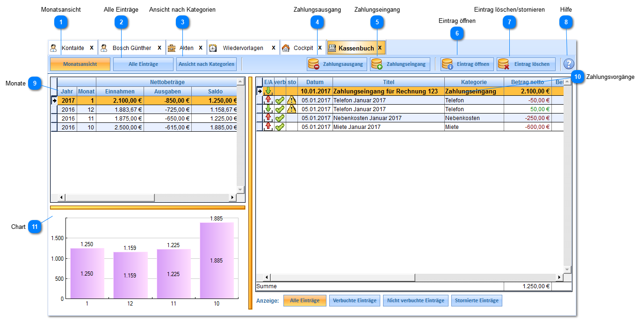Sort months table by Einnahmen column
The image size is (644, 320).
point(120,92)
